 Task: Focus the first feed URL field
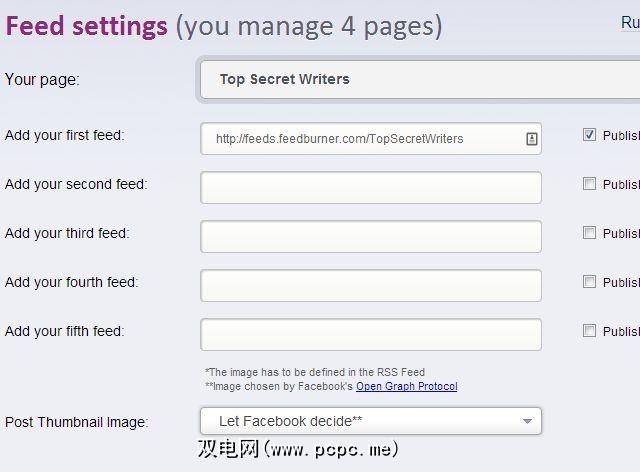[x=360, y=139]
